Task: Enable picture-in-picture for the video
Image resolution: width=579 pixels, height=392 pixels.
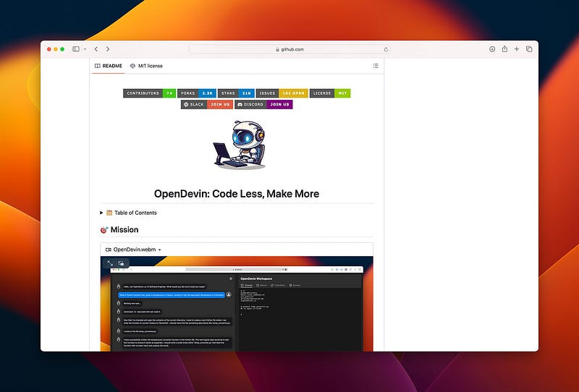Action: pyautogui.click(x=121, y=263)
